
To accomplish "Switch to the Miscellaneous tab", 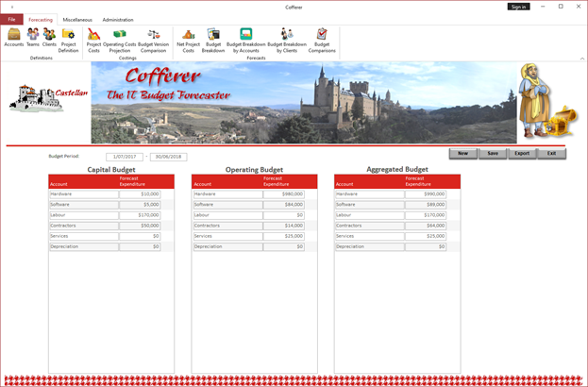I will (77, 20).
